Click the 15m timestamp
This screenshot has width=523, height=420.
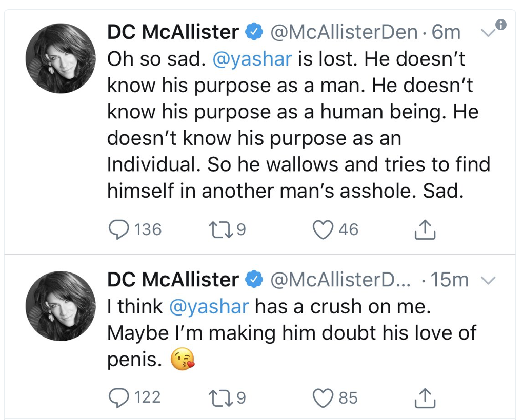click(450, 280)
